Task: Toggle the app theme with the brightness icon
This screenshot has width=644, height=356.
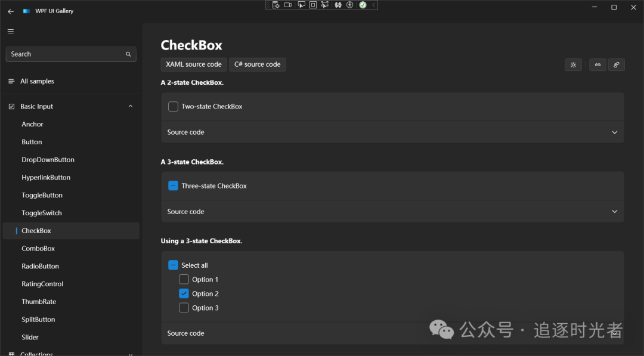Action: click(x=573, y=64)
